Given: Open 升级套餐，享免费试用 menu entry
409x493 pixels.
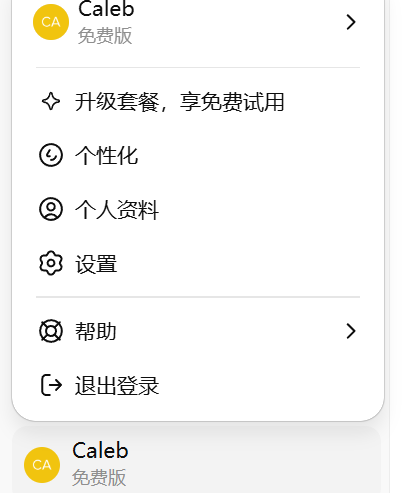Looking at the screenshot, I should pos(198,102).
